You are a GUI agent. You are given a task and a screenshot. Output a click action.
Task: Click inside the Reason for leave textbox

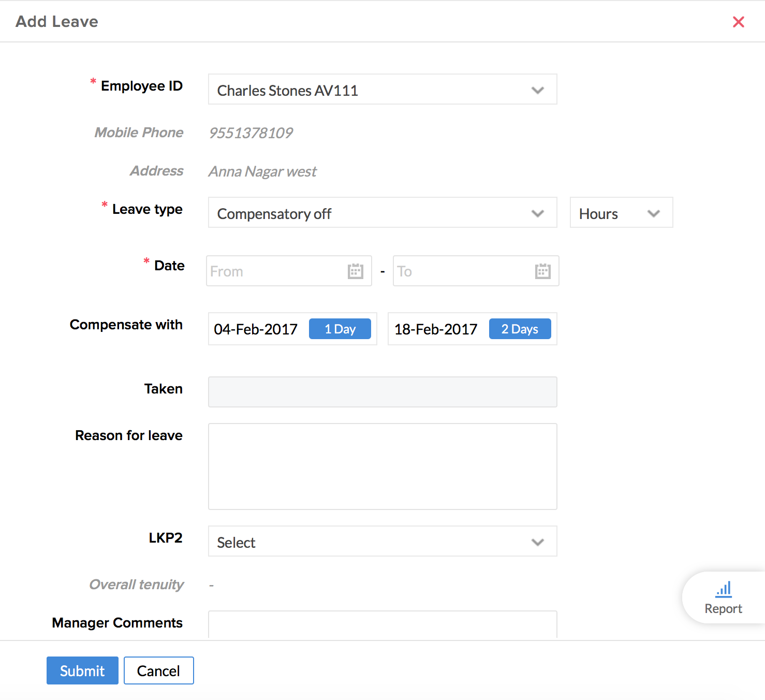tap(382, 466)
